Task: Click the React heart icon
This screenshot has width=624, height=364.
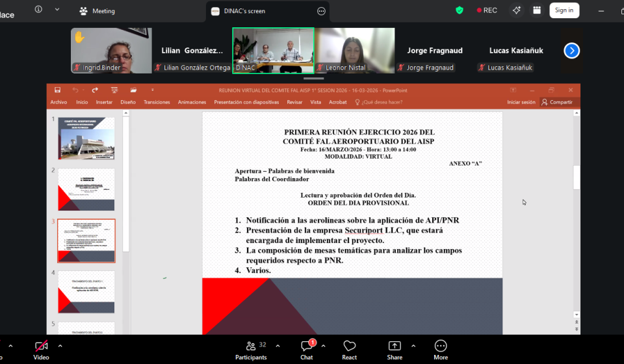Action: pyautogui.click(x=350, y=350)
